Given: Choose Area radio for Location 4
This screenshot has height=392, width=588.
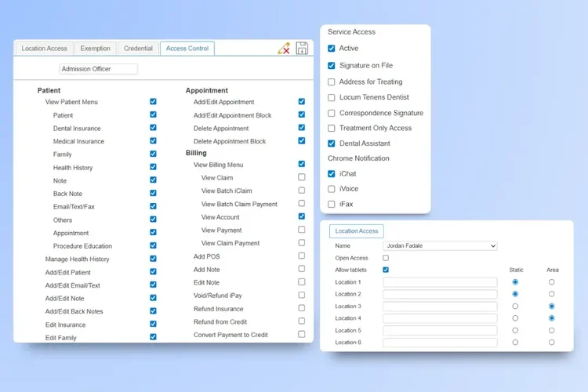Looking at the screenshot, I should click(x=551, y=318).
